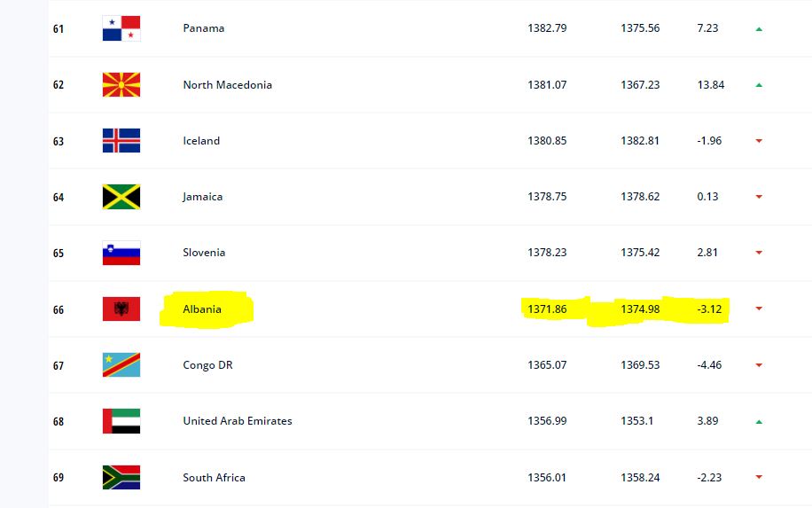Click Panama's green up arrow indicator
The image size is (812, 508).
point(759,29)
